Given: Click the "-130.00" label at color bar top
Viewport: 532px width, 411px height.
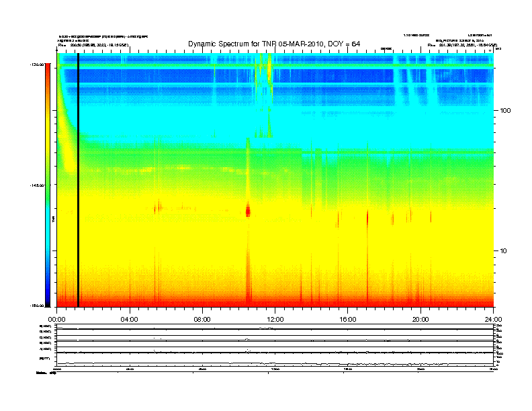Looking at the screenshot, I should coord(36,64).
